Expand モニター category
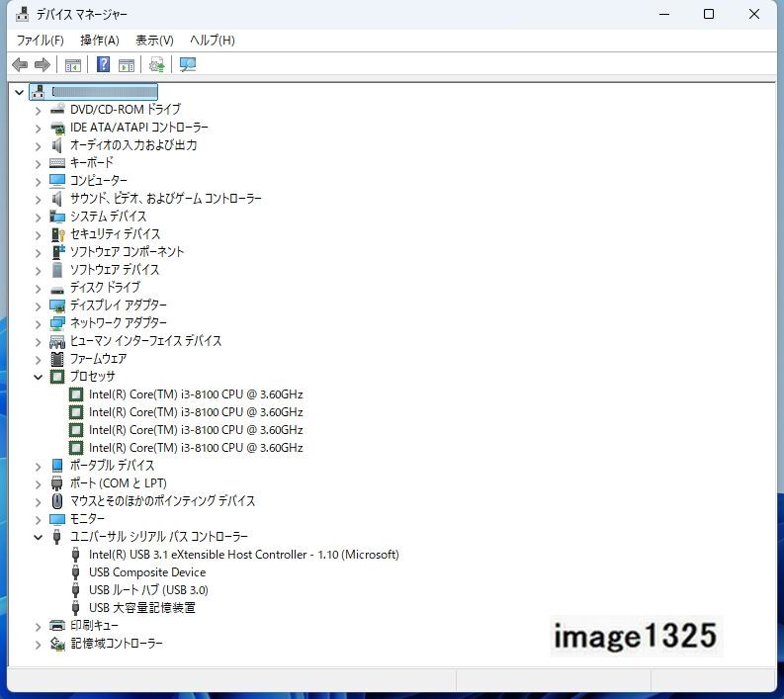This screenshot has height=699, width=784. 38,520
